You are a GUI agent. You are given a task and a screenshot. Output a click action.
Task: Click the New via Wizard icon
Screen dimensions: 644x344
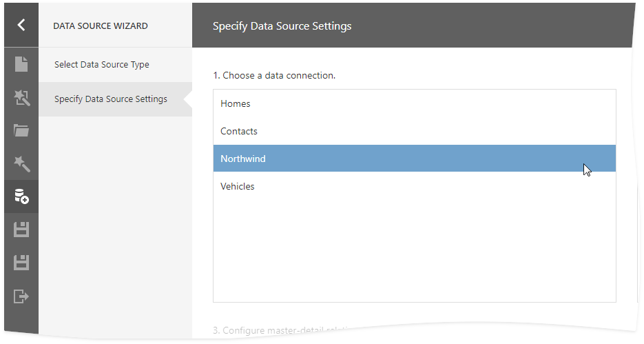point(21,99)
